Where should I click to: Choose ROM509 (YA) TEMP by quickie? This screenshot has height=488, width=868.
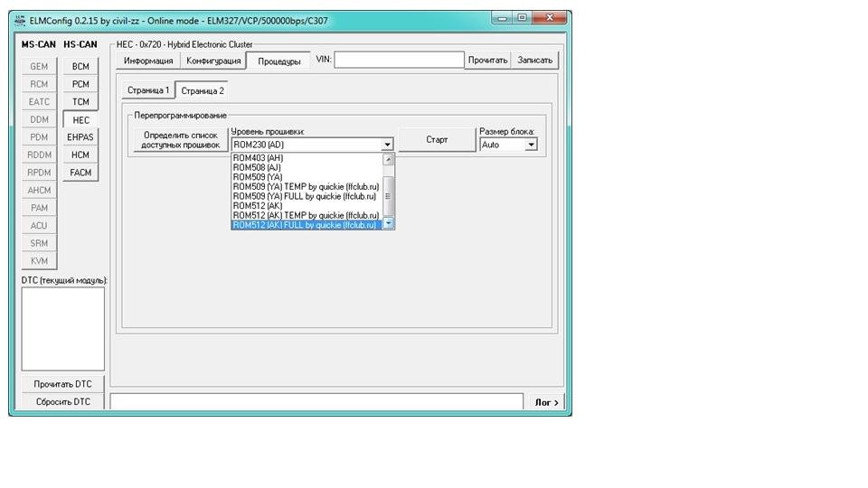click(x=307, y=187)
